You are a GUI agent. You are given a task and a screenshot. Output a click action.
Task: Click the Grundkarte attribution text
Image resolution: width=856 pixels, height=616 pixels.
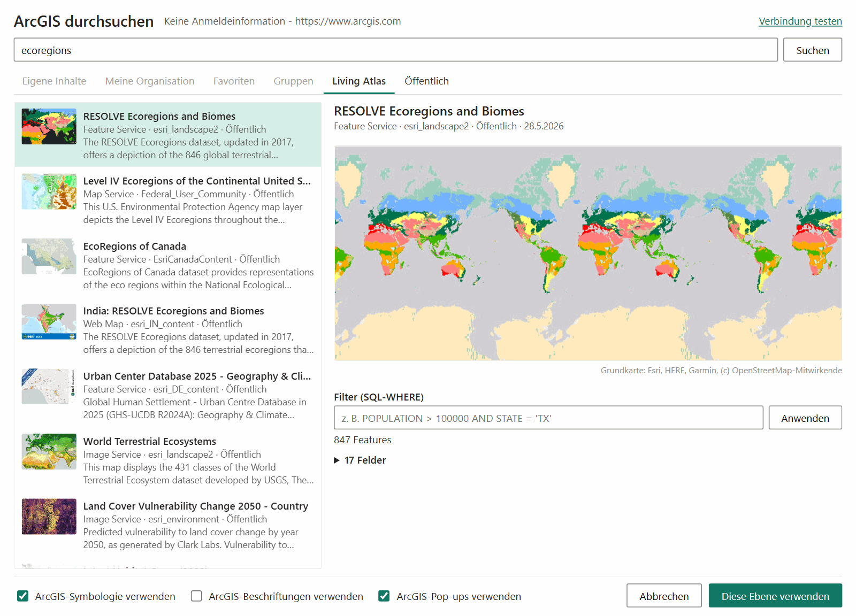pos(721,370)
